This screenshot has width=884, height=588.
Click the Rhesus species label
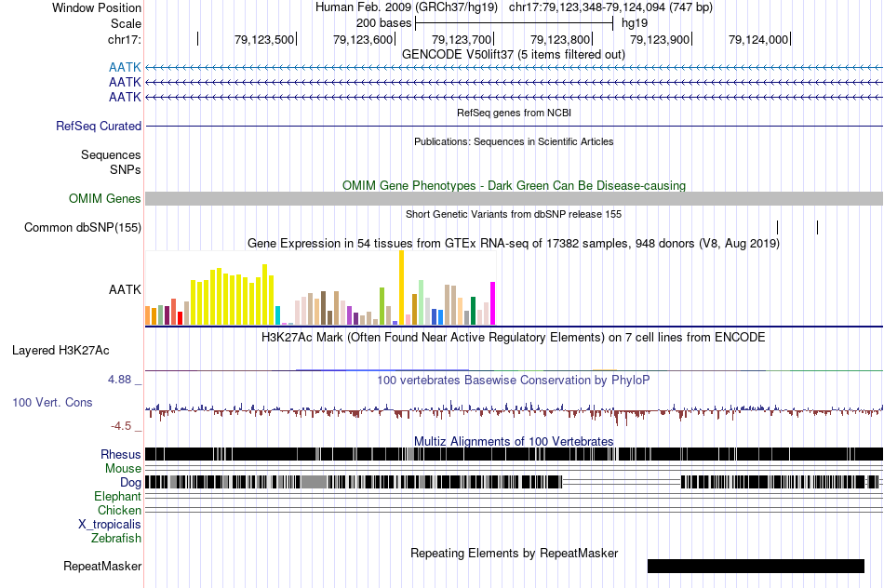[x=121, y=454]
